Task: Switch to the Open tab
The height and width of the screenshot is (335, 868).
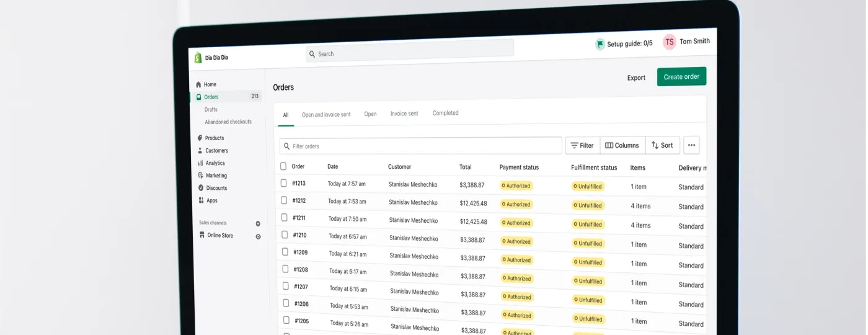Action: tap(370, 114)
